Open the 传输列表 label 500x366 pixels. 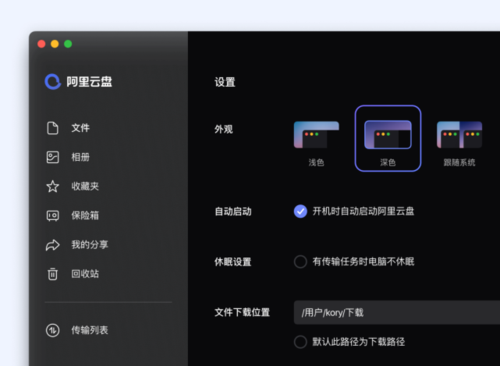(90, 330)
